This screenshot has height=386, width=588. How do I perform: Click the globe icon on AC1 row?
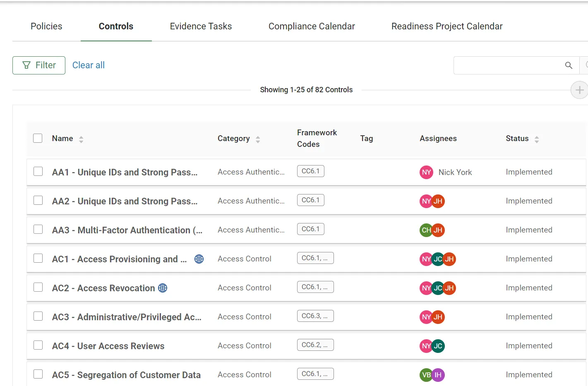199,259
